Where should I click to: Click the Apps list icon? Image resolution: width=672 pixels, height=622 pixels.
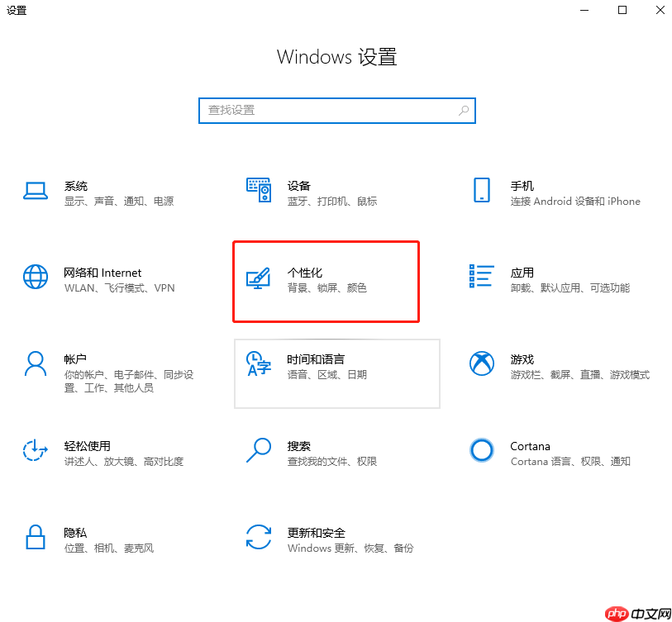coord(482,276)
